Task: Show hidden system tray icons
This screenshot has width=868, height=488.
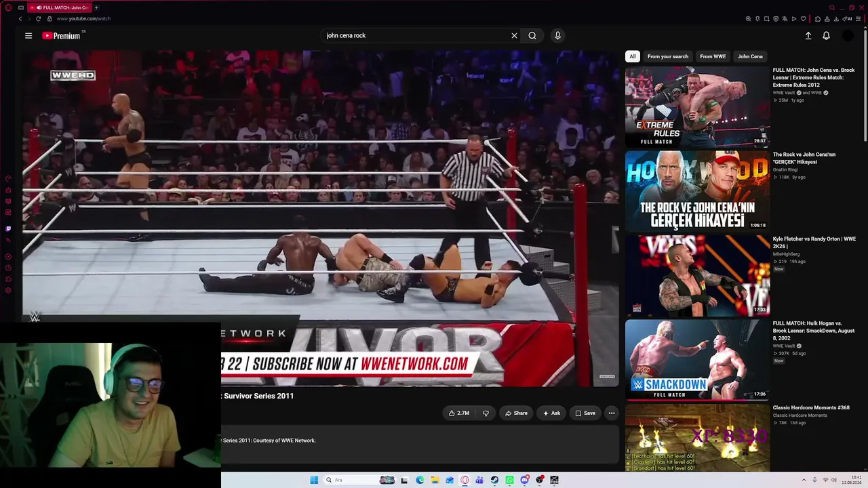Action: point(804,481)
